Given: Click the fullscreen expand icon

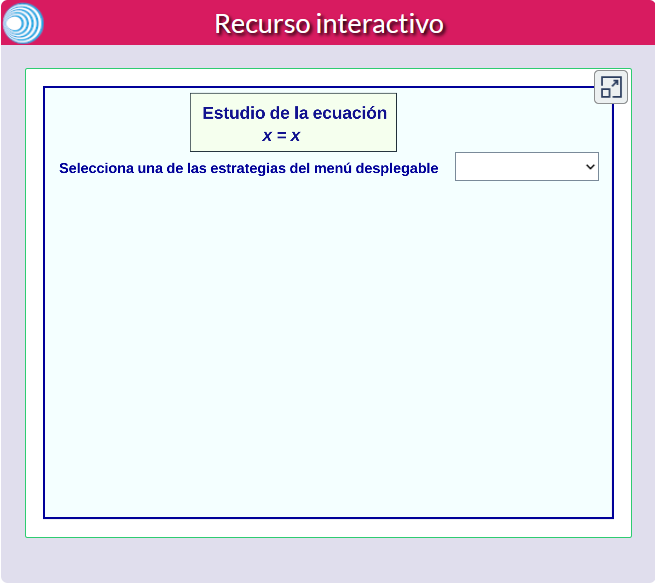Looking at the screenshot, I should [x=611, y=87].
